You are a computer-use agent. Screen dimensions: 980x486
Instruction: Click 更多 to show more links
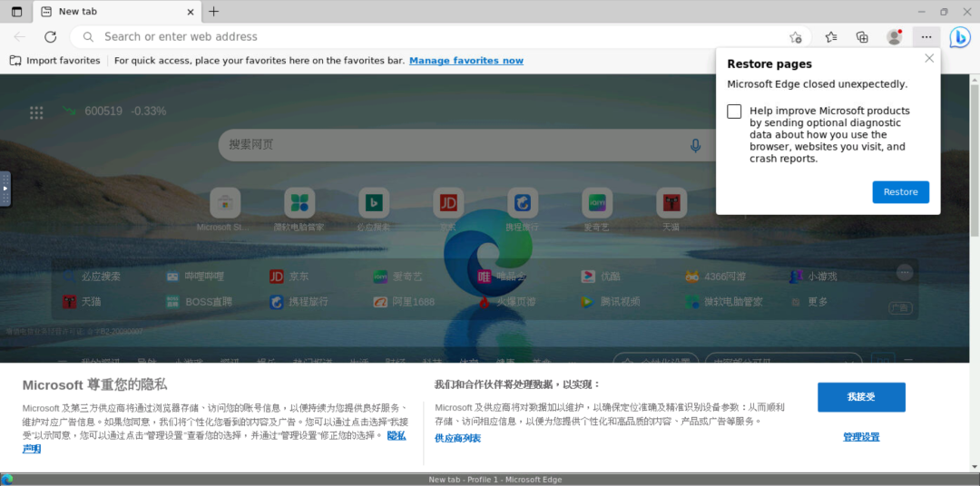(x=809, y=302)
